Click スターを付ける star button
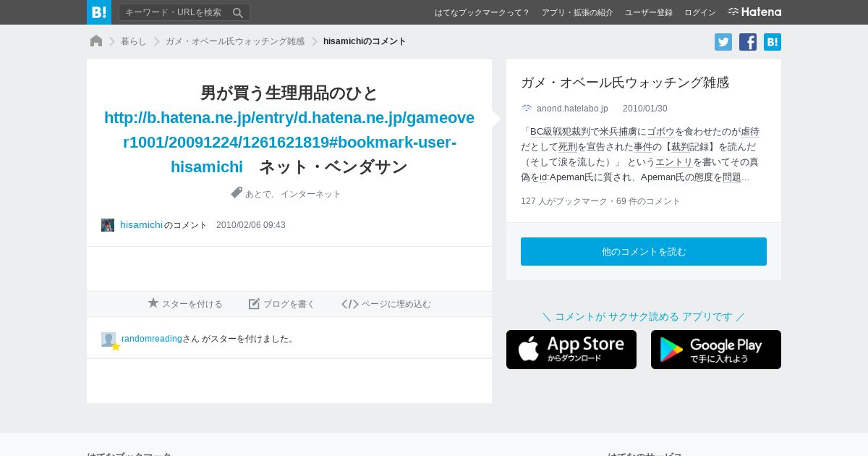 tap(185, 304)
